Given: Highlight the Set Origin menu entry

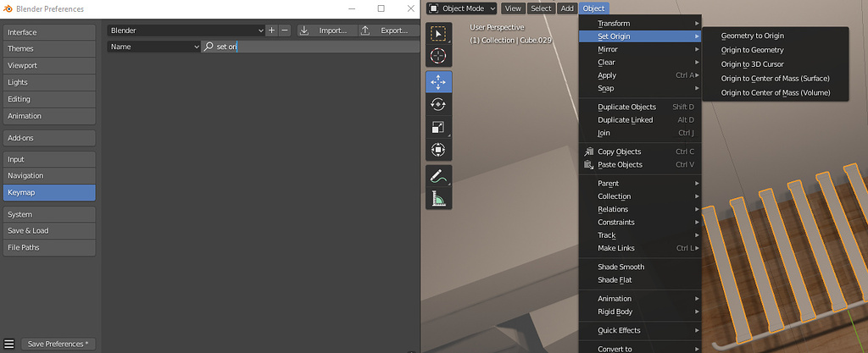Looking at the screenshot, I should [640, 36].
